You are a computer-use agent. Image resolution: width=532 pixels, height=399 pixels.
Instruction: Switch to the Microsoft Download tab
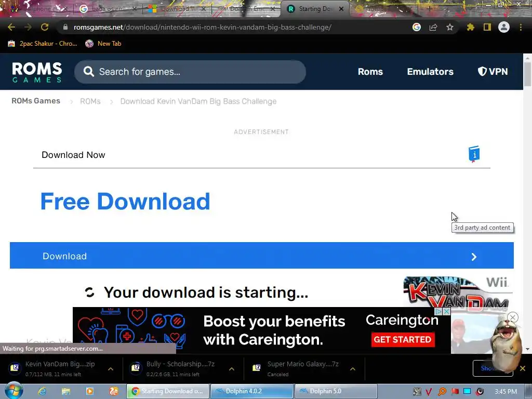point(177,9)
